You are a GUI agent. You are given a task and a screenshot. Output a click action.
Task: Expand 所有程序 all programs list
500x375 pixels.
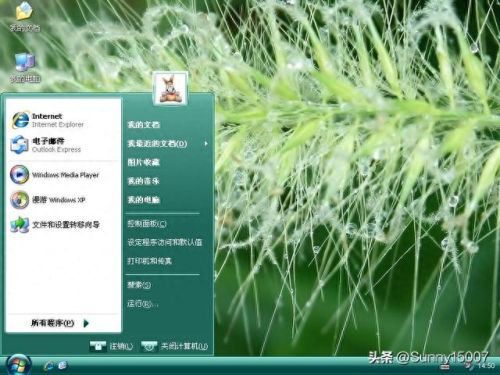pos(60,323)
